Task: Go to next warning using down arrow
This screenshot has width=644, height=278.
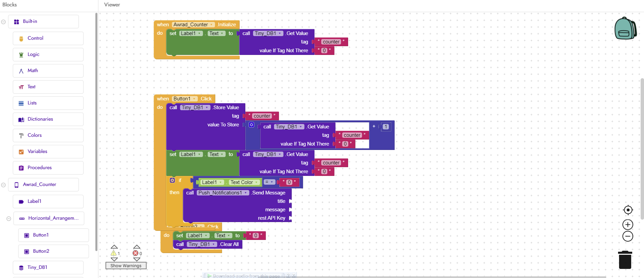Action: [114, 259]
